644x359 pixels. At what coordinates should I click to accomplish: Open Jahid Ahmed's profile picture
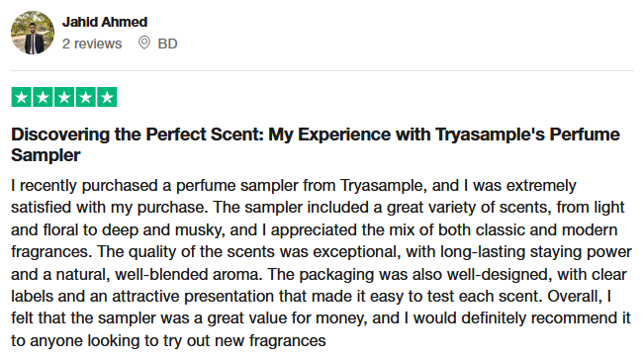tap(33, 33)
